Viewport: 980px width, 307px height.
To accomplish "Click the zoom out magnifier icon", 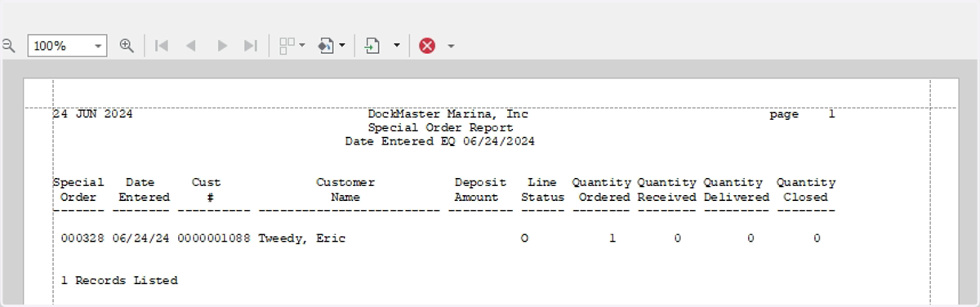I will pos(8,46).
